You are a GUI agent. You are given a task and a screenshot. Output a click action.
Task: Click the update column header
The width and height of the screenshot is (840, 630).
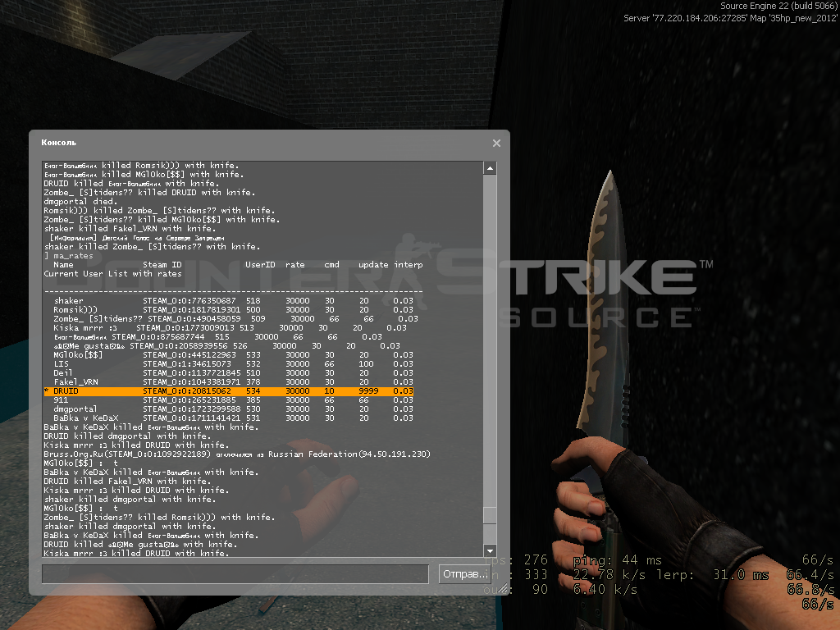373,265
